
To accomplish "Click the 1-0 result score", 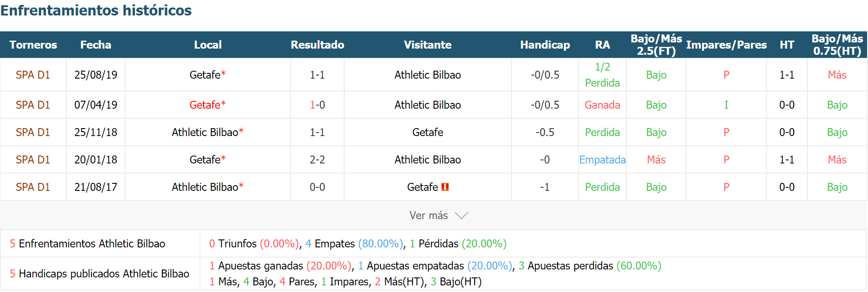I will click(317, 105).
